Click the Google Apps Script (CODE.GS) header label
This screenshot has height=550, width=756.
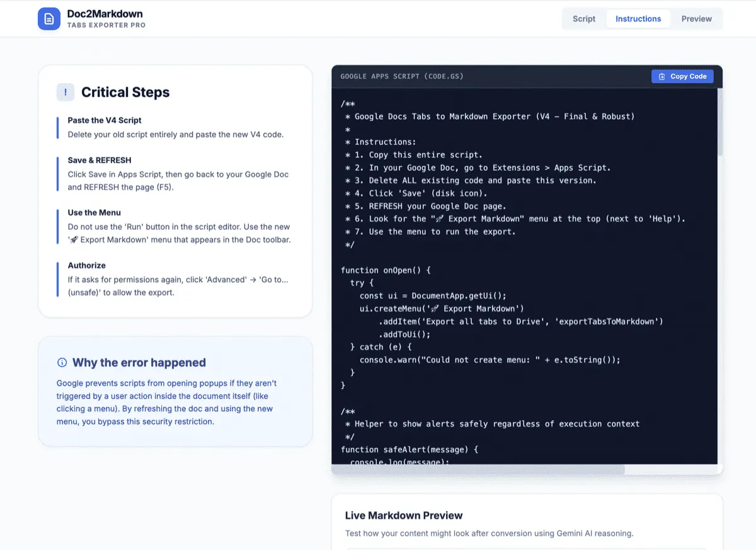[402, 76]
